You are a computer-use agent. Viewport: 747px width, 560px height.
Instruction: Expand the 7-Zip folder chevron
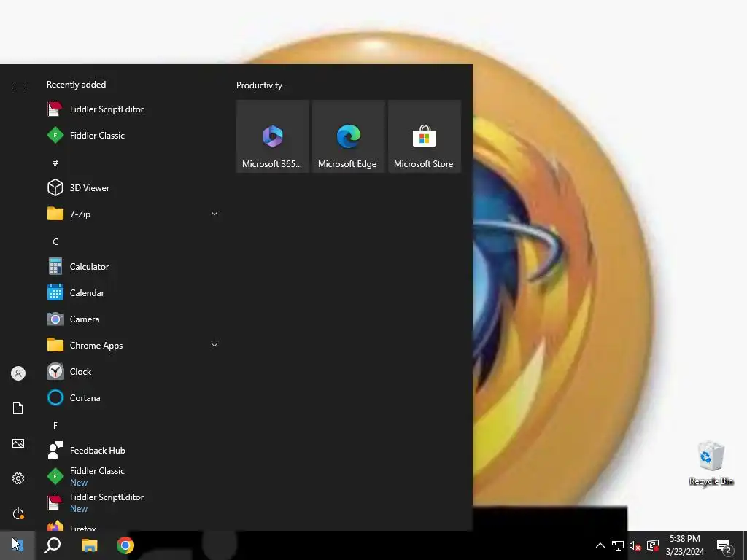tap(214, 214)
